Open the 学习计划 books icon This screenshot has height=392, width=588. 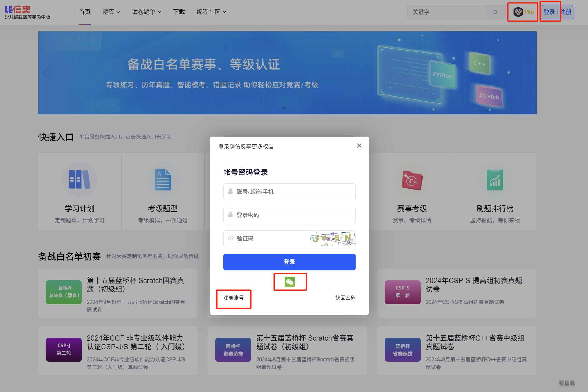[x=79, y=179]
